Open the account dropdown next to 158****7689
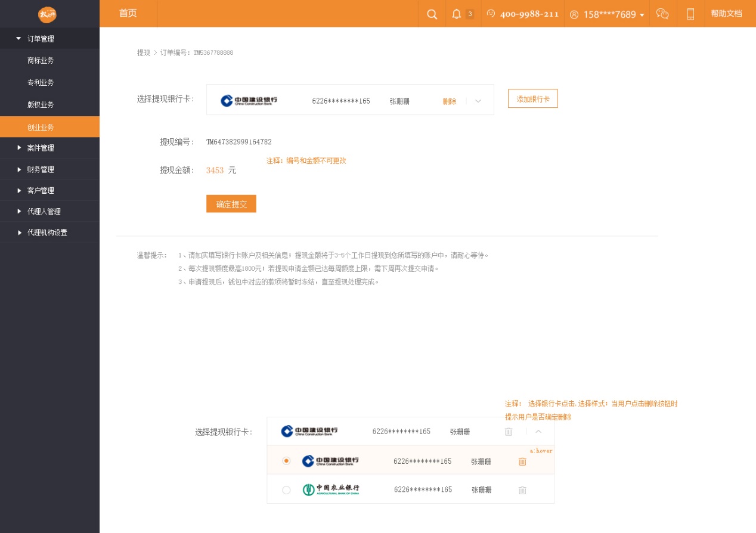This screenshot has height=533, width=756. [x=642, y=14]
